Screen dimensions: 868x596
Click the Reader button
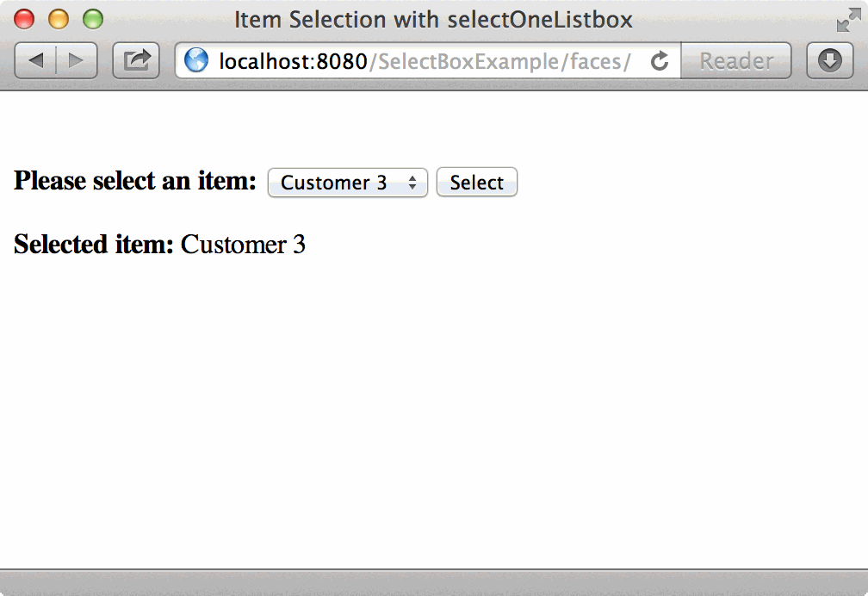point(735,60)
